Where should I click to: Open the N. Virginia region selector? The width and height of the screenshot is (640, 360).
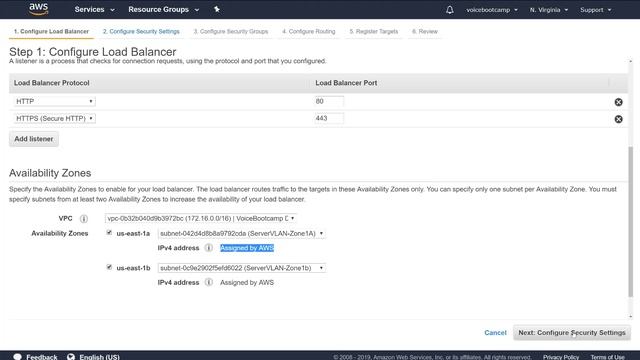pyautogui.click(x=549, y=9)
